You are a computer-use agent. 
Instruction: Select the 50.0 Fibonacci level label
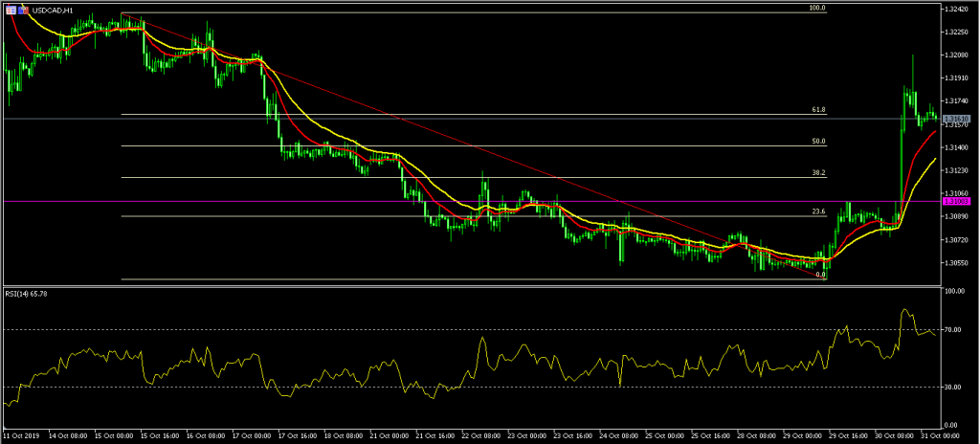pyautogui.click(x=818, y=142)
